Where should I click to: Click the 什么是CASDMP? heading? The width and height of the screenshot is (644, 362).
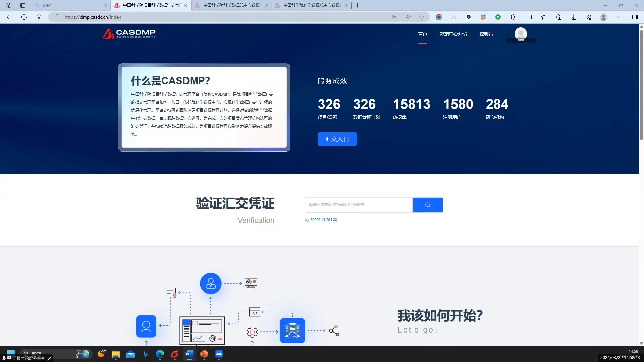(170, 81)
